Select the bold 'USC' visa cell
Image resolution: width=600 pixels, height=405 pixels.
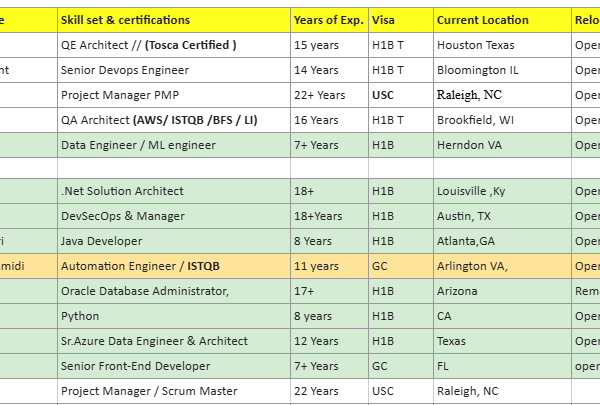pos(399,95)
